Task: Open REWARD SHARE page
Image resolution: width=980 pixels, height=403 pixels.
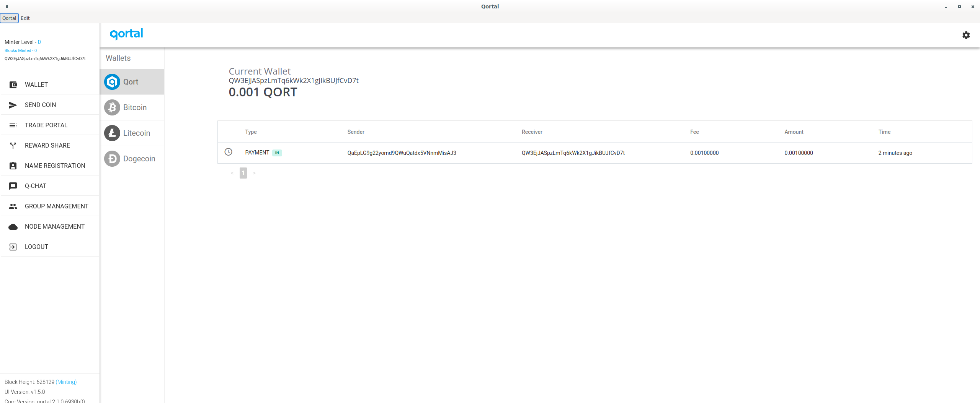Action: 50,146
